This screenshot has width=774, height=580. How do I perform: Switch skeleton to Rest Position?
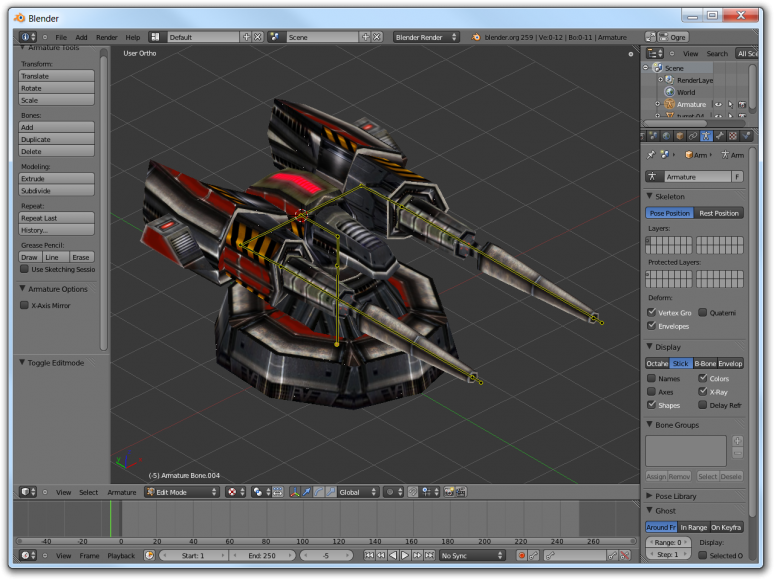pos(719,213)
